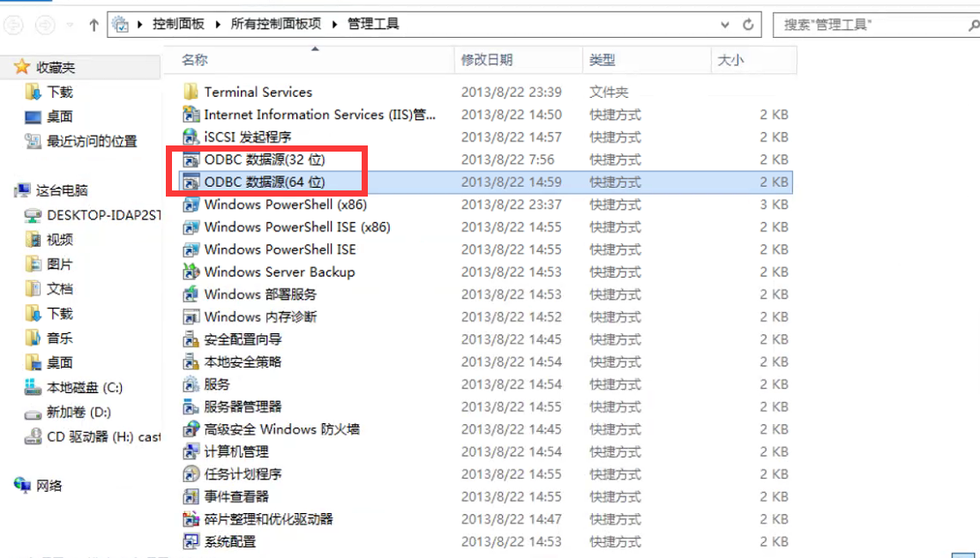This screenshot has height=558, width=980.
Task: Open the 图片 folder in navigation pane
Action: (x=60, y=264)
